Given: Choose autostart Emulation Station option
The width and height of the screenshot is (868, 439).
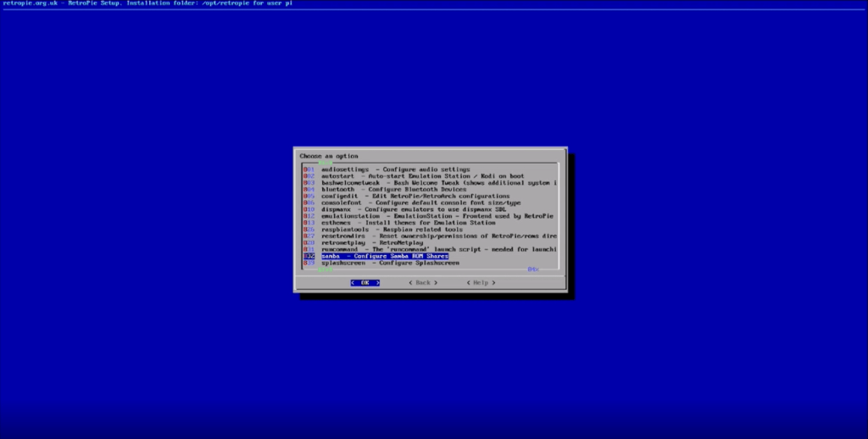Looking at the screenshot, I should (414, 176).
